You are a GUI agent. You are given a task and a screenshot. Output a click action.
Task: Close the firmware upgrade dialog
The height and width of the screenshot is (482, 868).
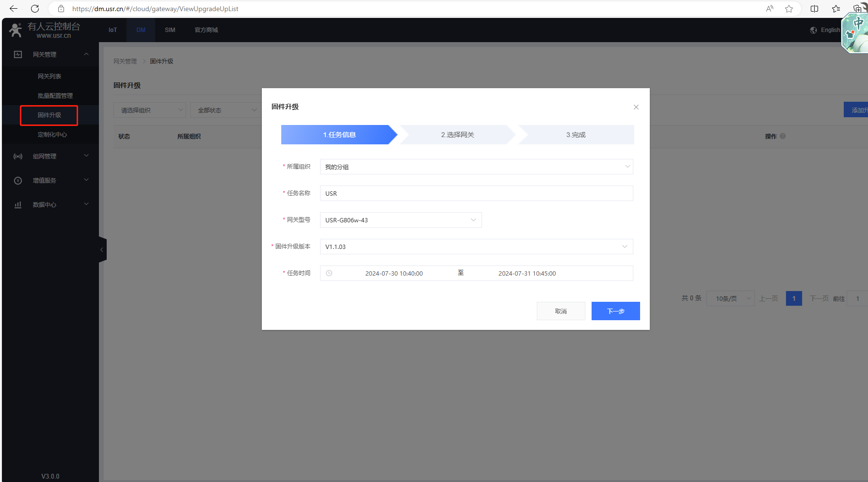pos(636,107)
